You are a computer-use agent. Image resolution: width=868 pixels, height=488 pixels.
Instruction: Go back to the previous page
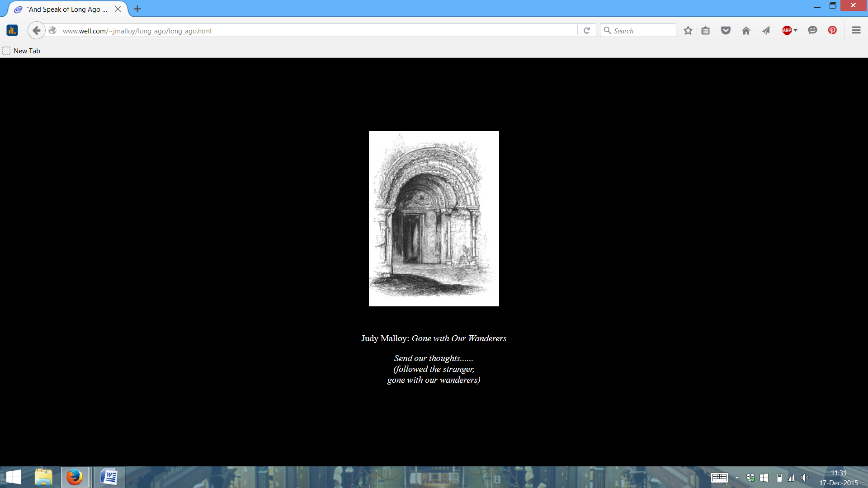tap(36, 31)
